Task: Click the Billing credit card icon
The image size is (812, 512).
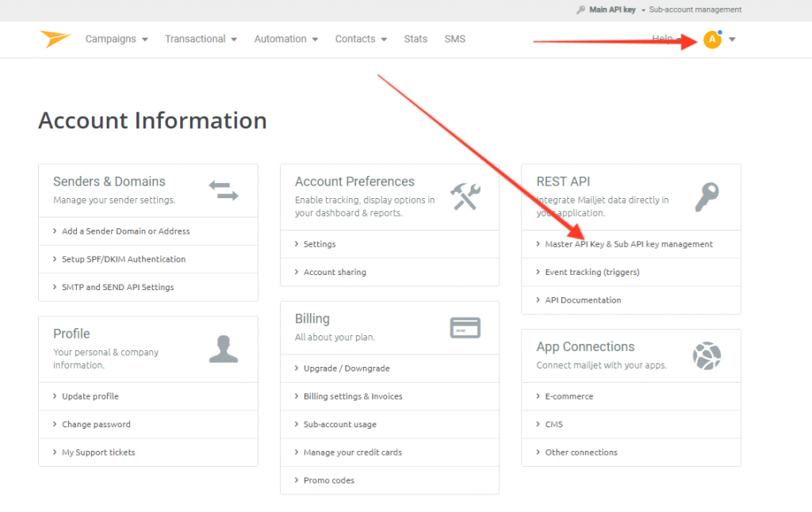Action: [x=465, y=327]
